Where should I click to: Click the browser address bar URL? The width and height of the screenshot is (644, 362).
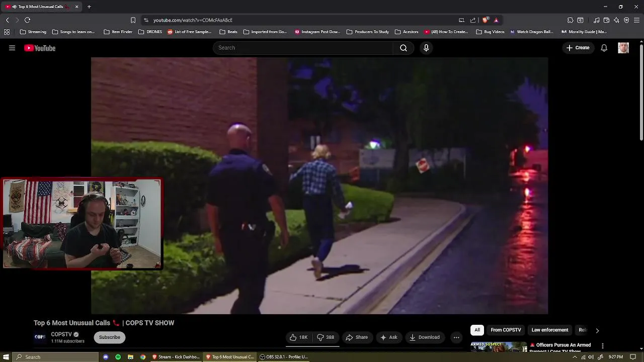click(x=193, y=20)
